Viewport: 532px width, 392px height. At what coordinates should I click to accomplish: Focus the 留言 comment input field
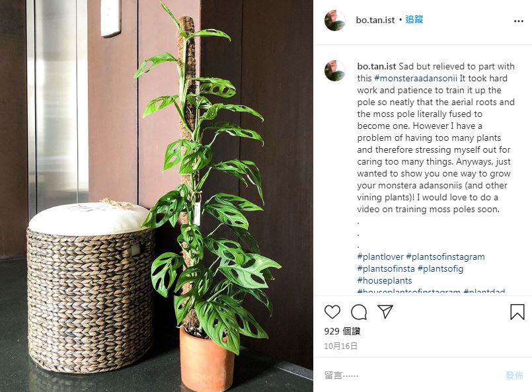(x=410, y=375)
